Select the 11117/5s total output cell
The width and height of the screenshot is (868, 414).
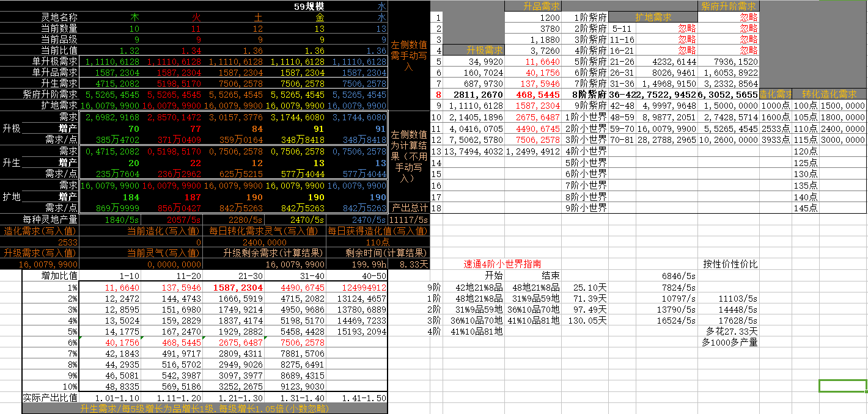[x=409, y=219]
